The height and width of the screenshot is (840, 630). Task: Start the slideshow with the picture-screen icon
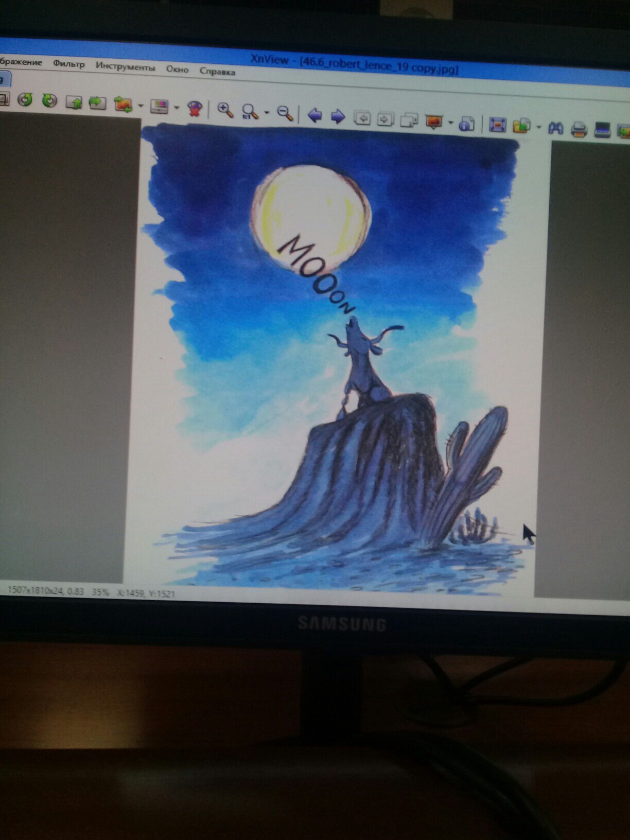[433, 121]
